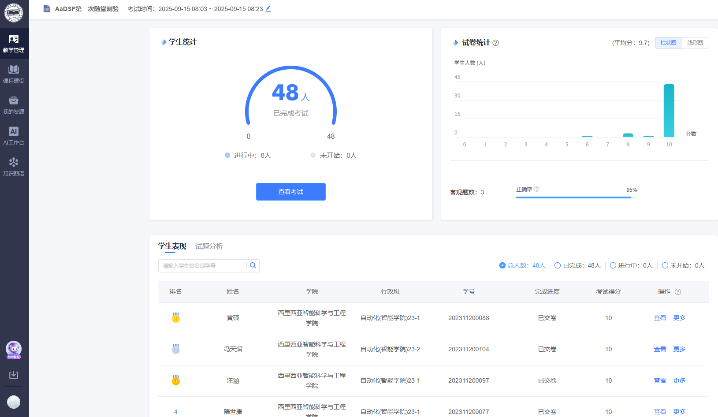Click the student name search input field
This screenshot has width=718, height=417.
203,266
